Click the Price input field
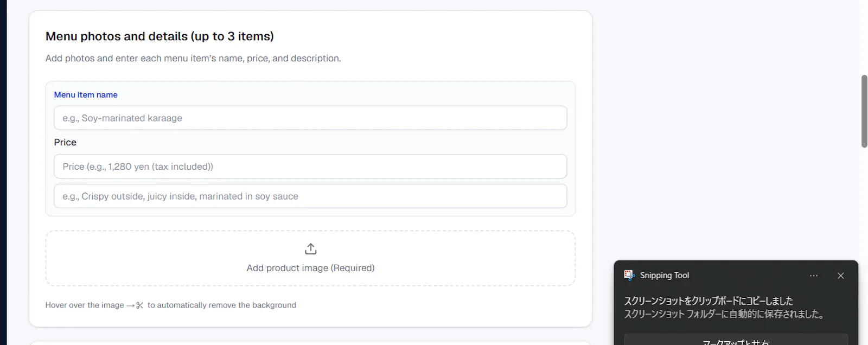The width and height of the screenshot is (868, 345). [x=310, y=167]
